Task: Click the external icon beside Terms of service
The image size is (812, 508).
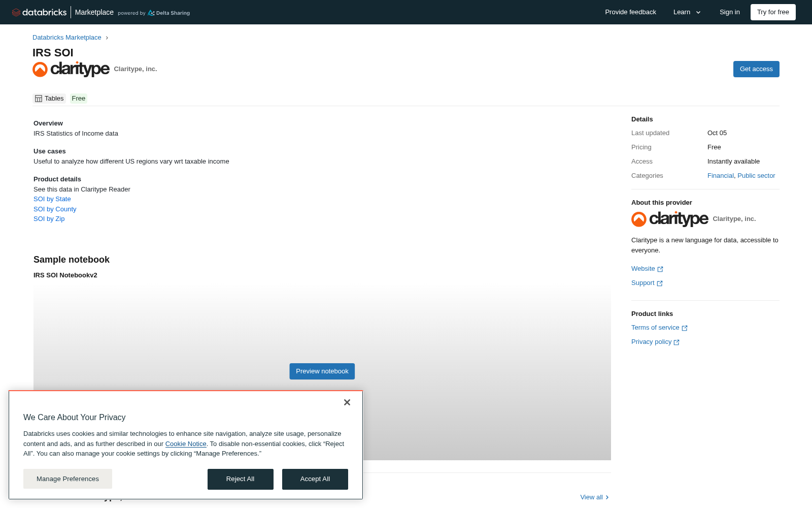Action: [x=685, y=328]
